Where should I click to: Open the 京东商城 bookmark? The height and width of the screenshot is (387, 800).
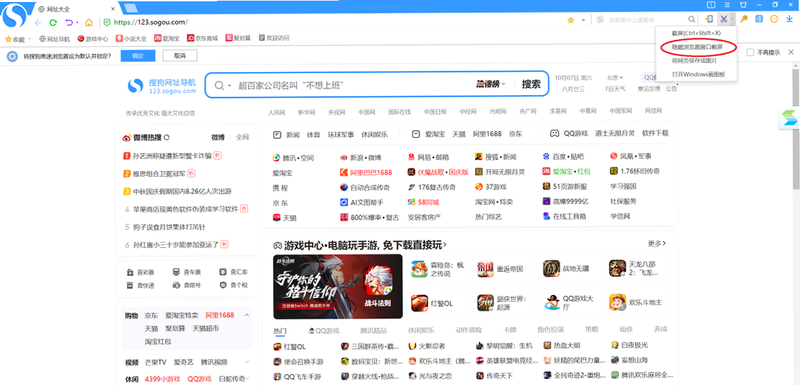[203, 38]
